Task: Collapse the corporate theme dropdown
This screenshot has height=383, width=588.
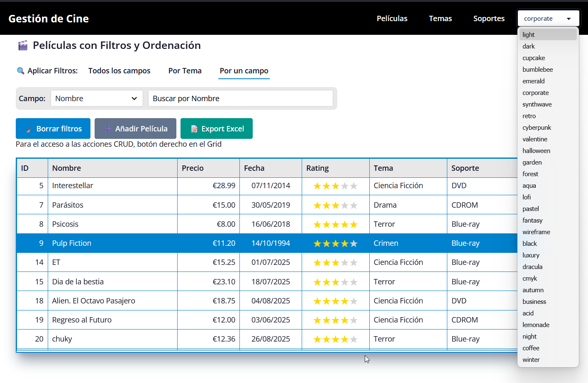Action: 548,19
